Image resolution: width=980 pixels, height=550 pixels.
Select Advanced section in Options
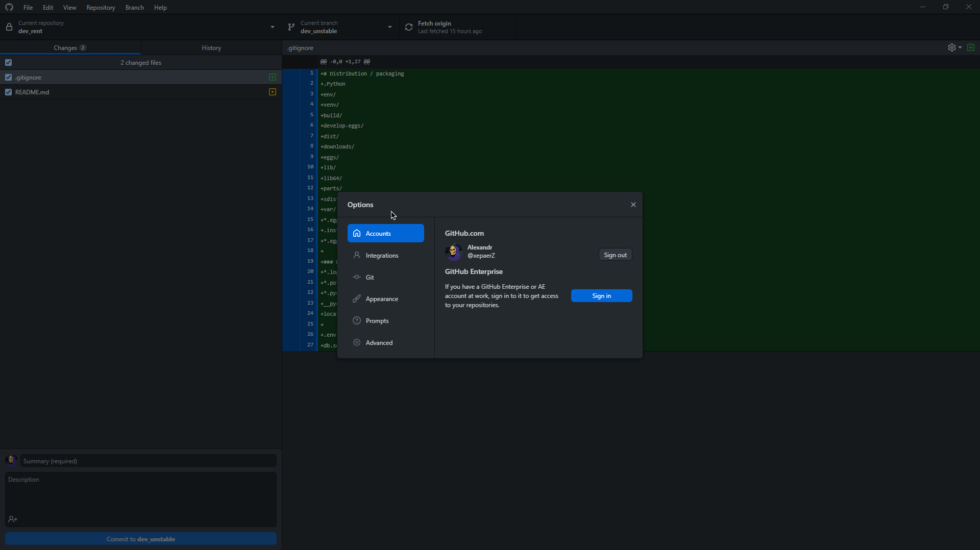[386, 342]
